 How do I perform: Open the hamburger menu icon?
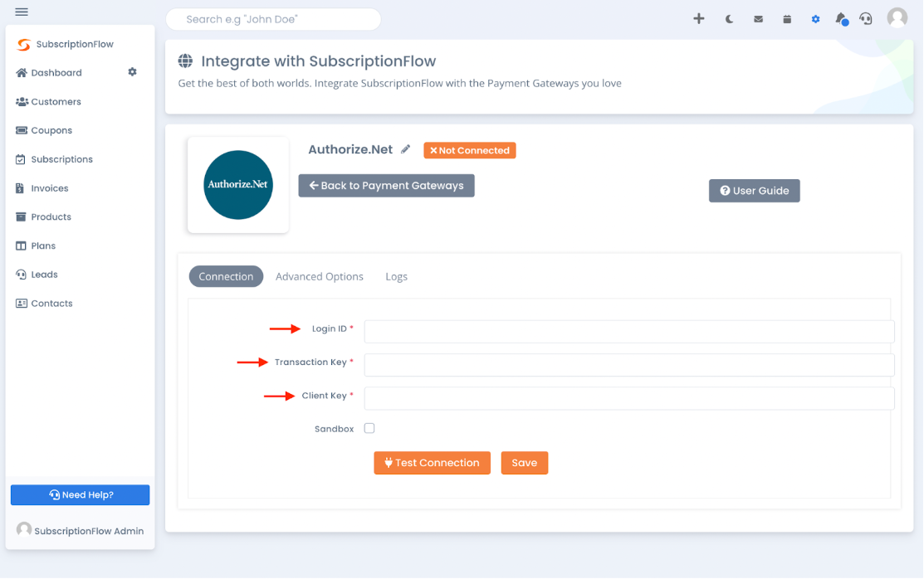pyautogui.click(x=22, y=12)
